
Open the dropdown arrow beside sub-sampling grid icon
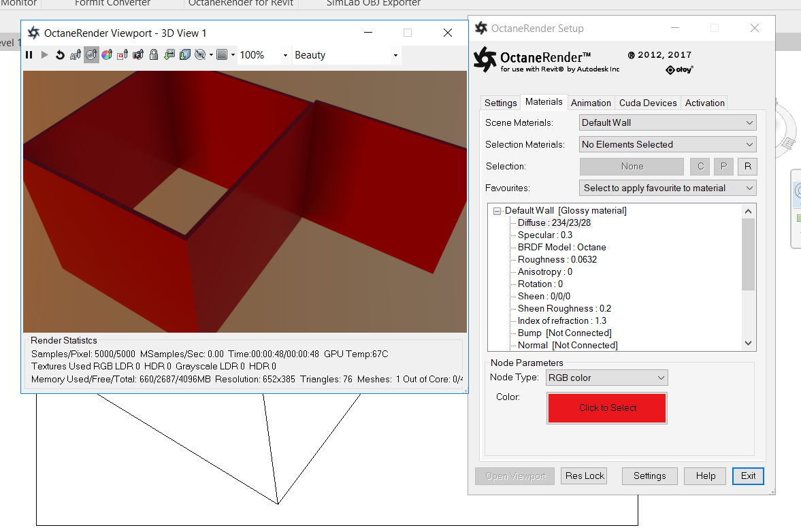click(x=233, y=55)
